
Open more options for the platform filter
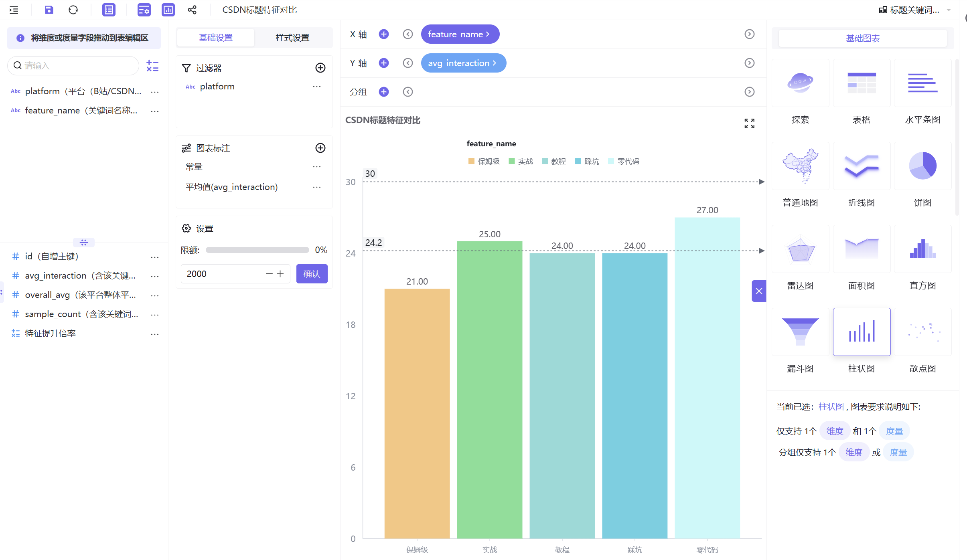(x=317, y=87)
